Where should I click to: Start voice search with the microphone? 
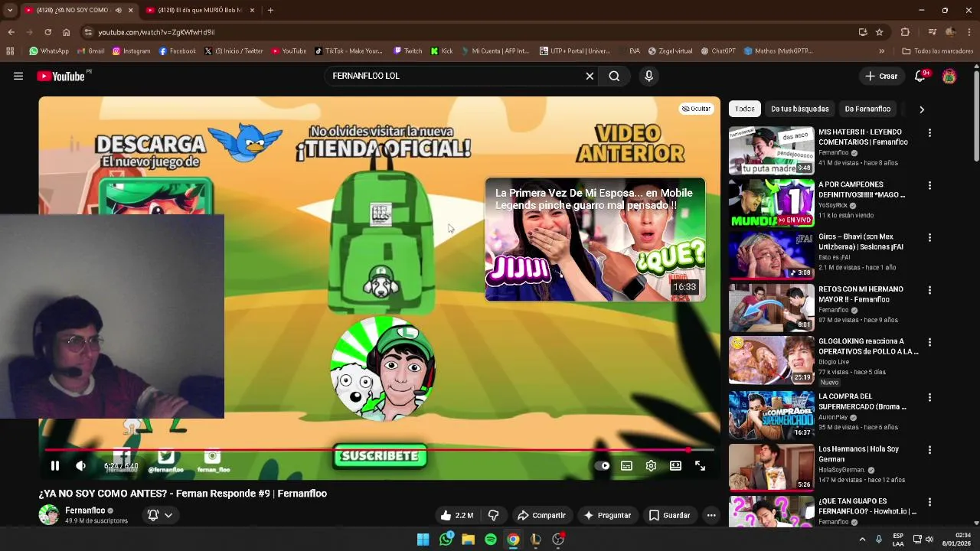tap(648, 76)
